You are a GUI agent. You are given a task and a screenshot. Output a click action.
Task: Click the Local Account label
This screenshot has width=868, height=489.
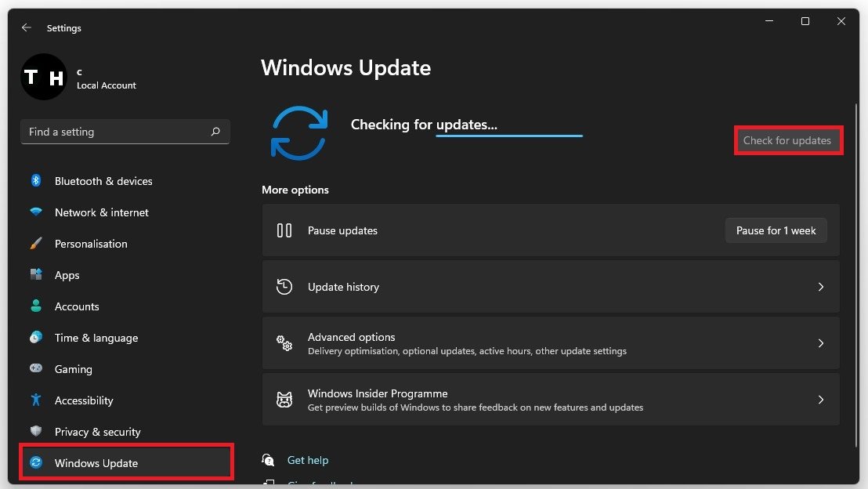click(107, 85)
